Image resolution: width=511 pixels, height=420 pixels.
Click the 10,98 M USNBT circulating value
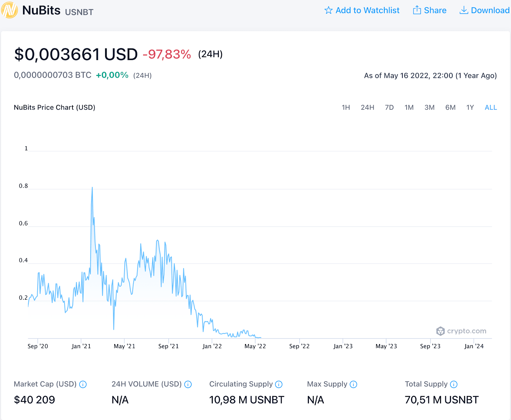247,400
